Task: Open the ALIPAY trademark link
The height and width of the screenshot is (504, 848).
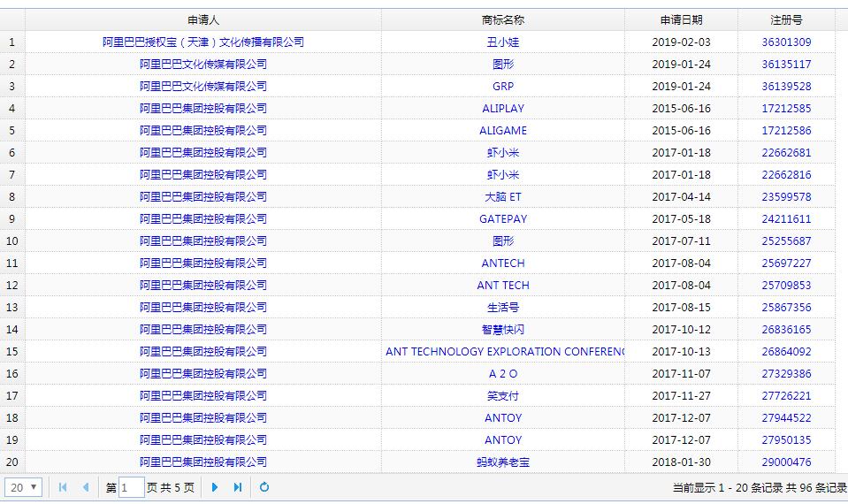Action: point(502,108)
